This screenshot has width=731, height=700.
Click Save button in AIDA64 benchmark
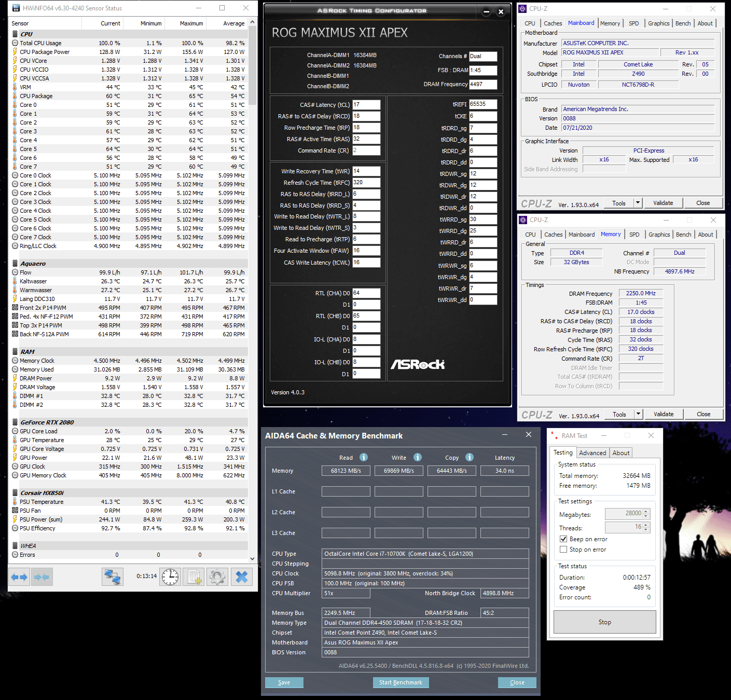[x=284, y=682]
